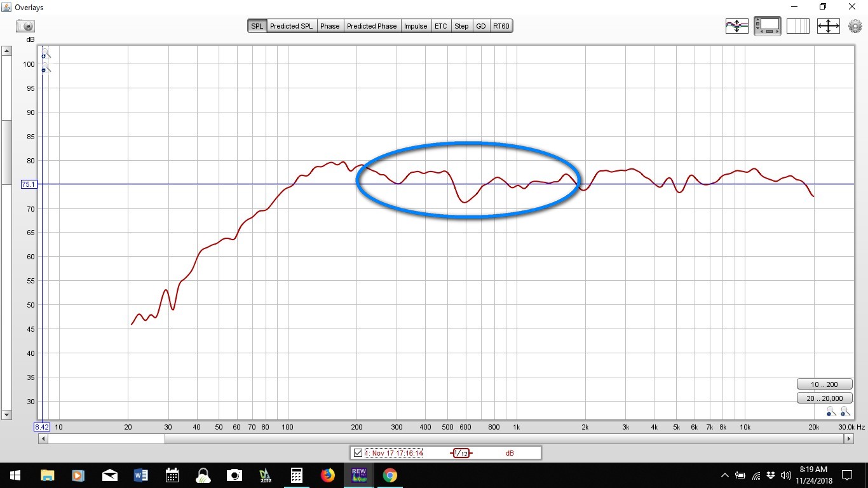The image size is (868, 488).
Task: Click the 8.42 frequency cursor box
Action: [42, 428]
